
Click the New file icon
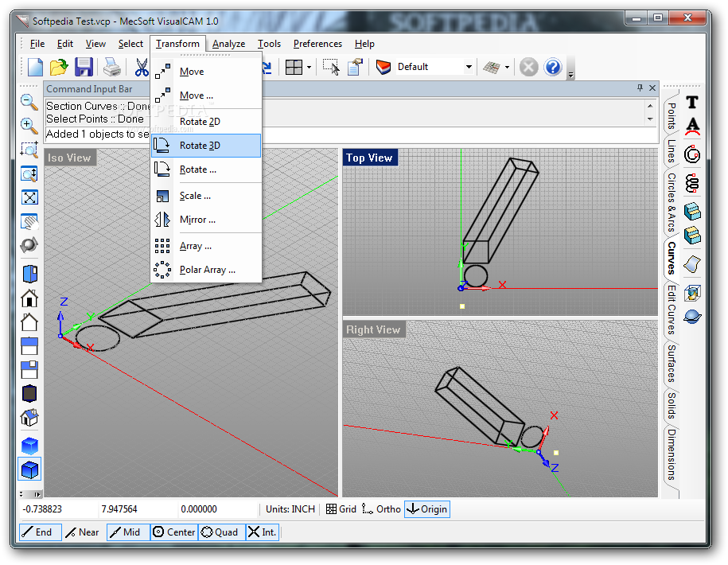(35, 68)
